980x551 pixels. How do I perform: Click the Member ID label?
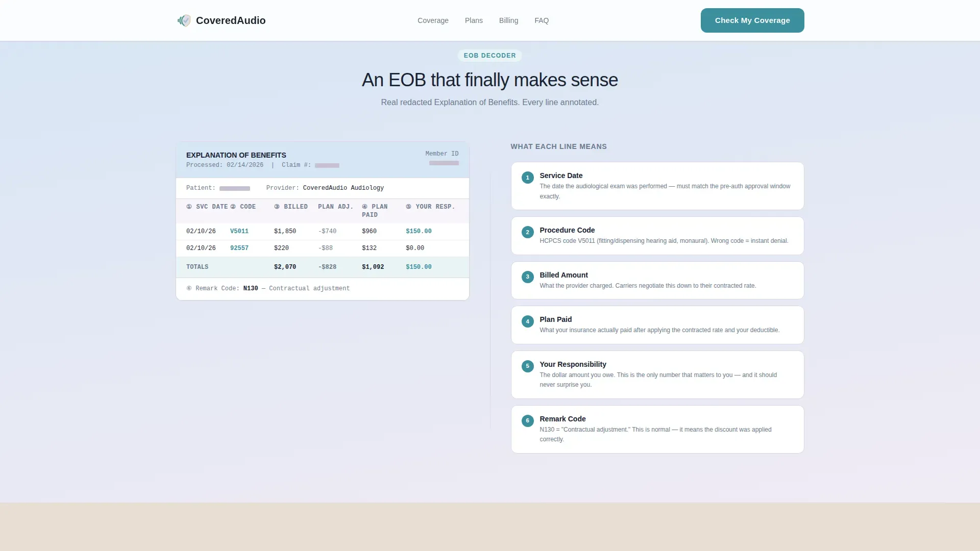pos(442,154)
